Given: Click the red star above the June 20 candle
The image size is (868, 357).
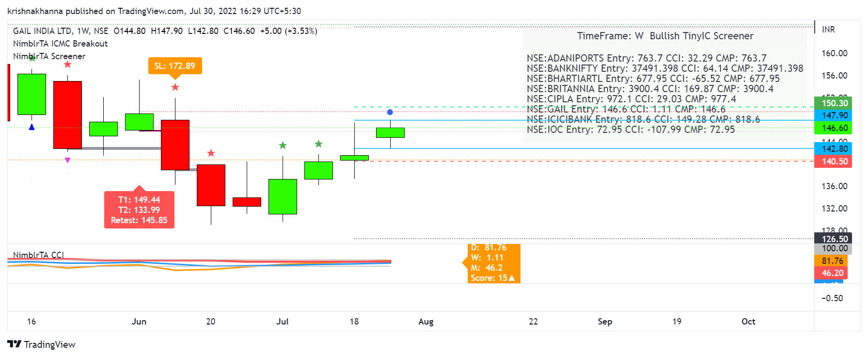Looking at the screenshot, I should [211, 153].
